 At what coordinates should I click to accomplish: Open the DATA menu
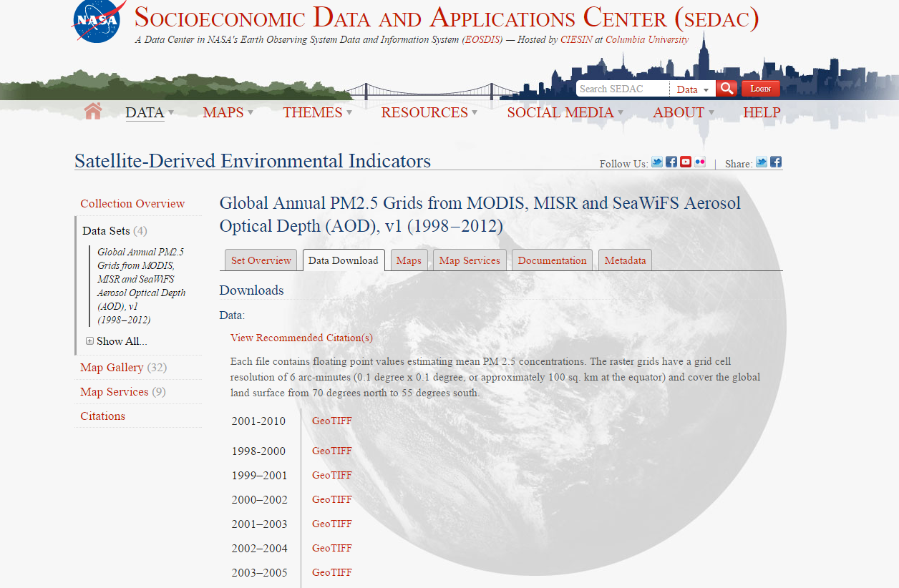pos(150,112)
